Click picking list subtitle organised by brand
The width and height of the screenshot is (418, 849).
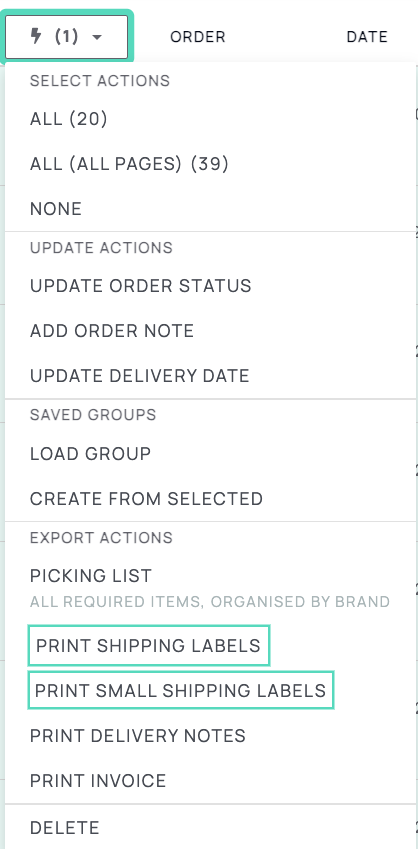(210, 602)
